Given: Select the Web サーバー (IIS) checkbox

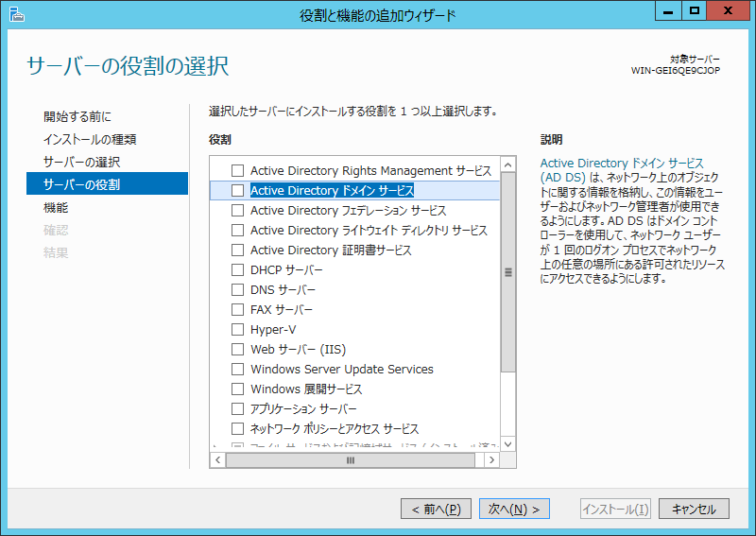Looking at the screenshot, I should [238, 350].
